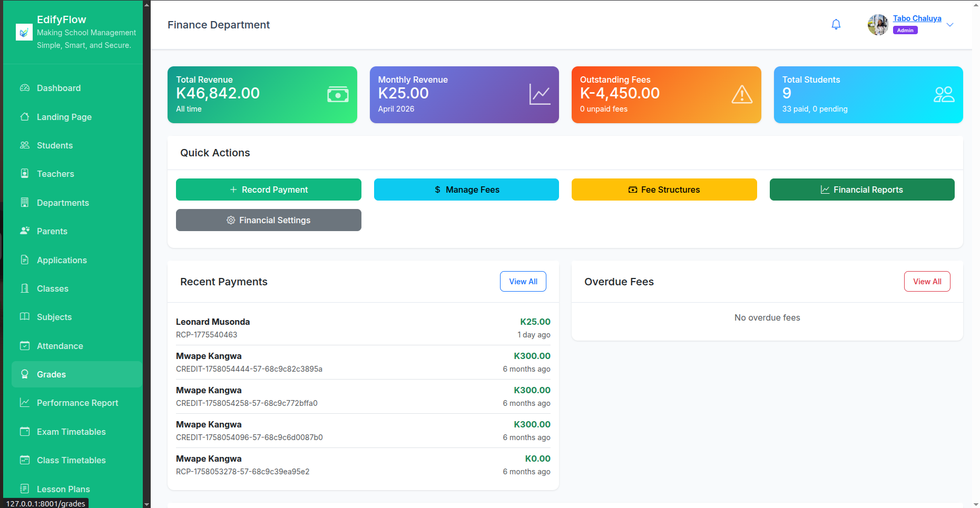Click the Classes door icon
The height and width of the screenshot is (508, 980).
click(x=25, y=288)
